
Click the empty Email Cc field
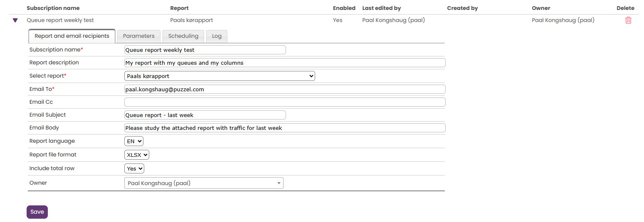pos(285,102)
